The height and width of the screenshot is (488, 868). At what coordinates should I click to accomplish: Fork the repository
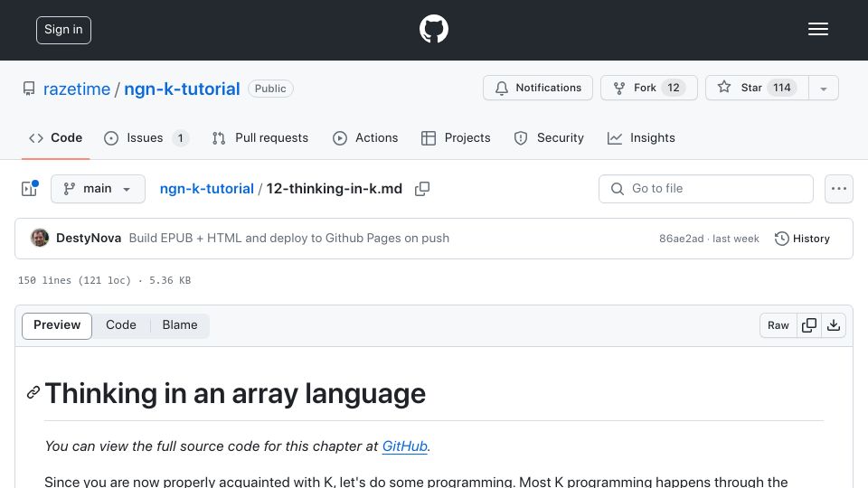click(649, 88)
